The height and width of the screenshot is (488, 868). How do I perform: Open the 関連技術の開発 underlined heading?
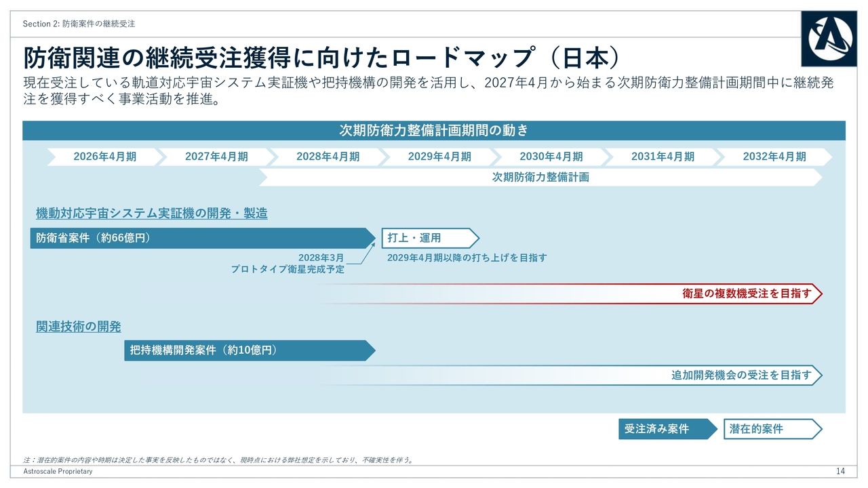(x=78, y=327)
